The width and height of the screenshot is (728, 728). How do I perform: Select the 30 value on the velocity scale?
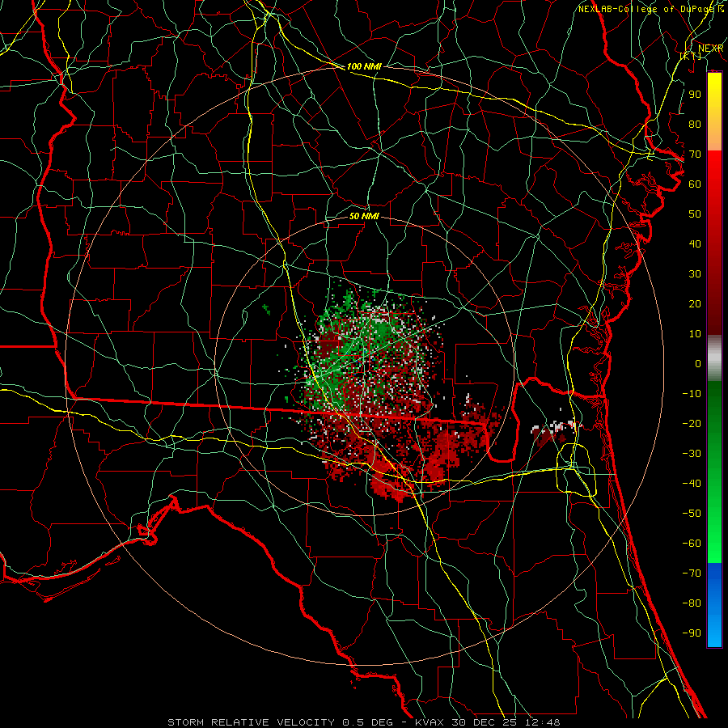[695, 274]
